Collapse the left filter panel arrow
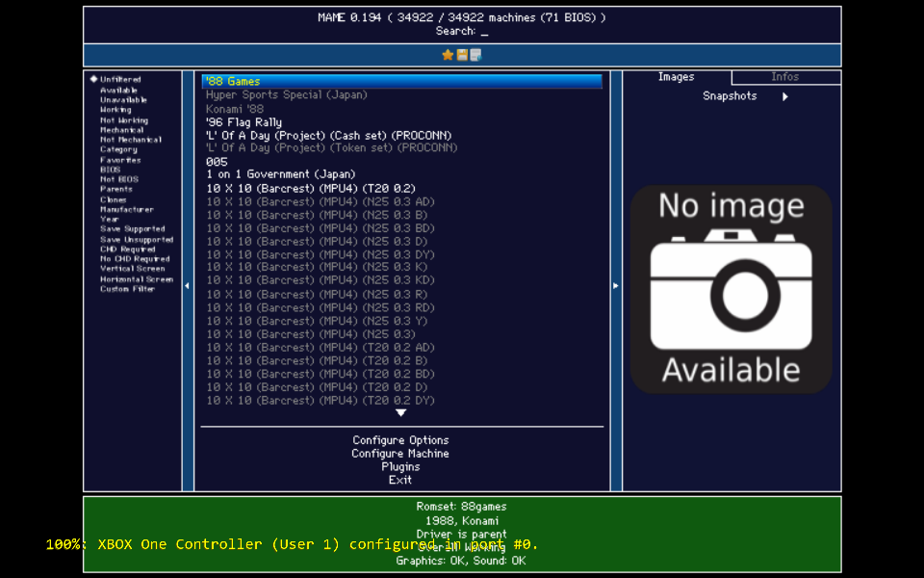924x578 pixels. (187, 285)
